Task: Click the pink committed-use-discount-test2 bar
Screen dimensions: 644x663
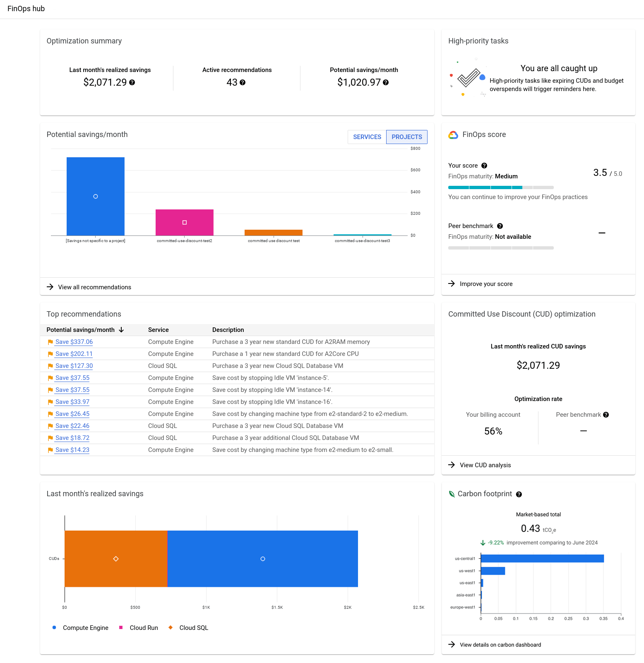Action: click(x=185, y=222)
